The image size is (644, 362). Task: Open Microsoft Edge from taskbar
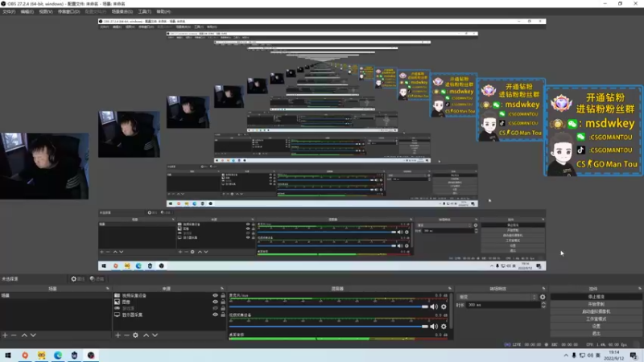[x=58, y=356]
